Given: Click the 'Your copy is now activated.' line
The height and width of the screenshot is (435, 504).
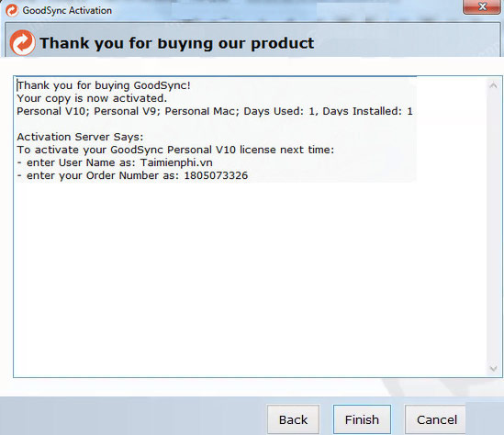Looking at the screenshot, I should (x=92, y=98).
